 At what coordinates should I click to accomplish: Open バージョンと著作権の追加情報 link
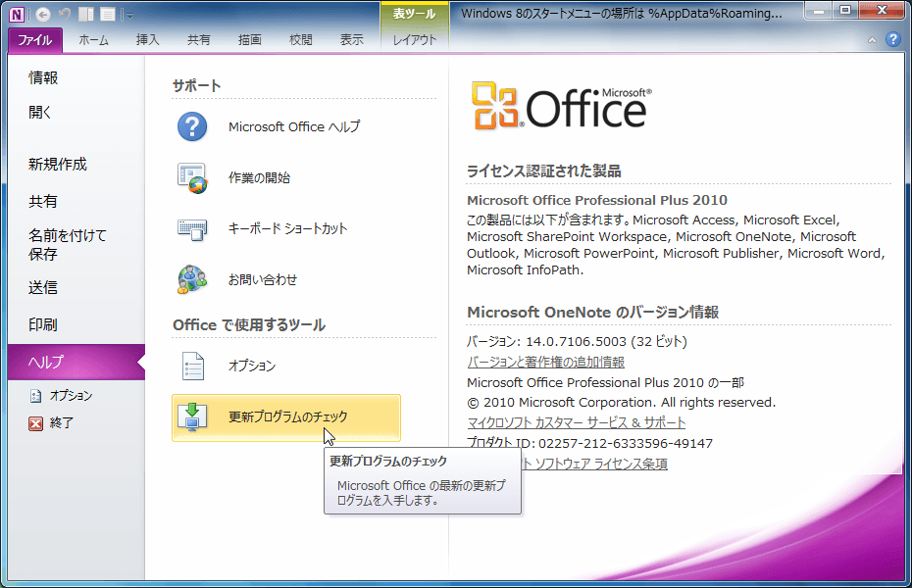click(545, 362)
